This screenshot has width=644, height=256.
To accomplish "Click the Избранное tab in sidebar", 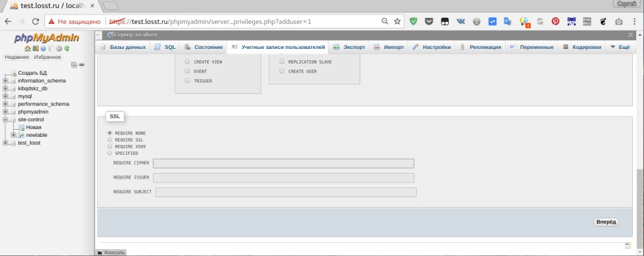I will [48, 58].
